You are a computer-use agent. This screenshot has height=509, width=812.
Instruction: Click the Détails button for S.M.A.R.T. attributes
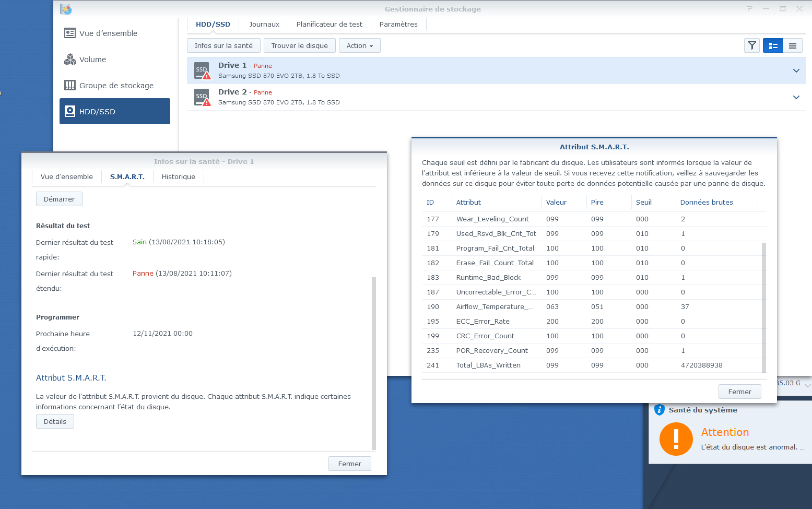click(x=55, y=422)
